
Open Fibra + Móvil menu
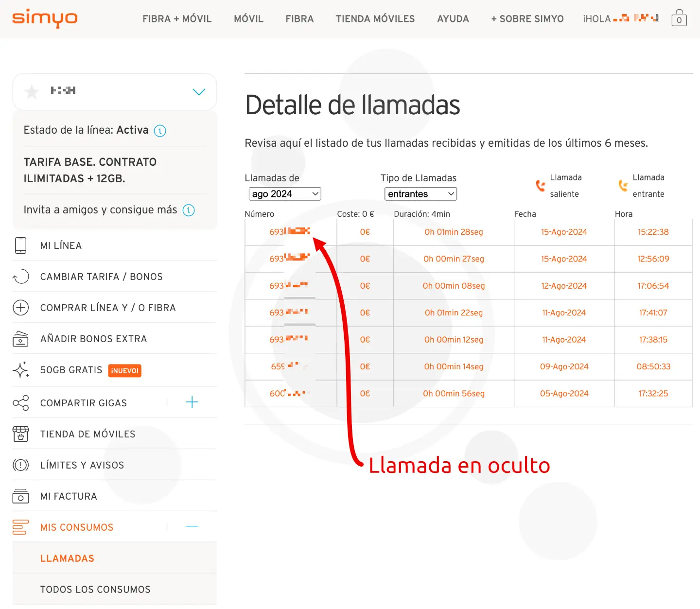[177, 19]
